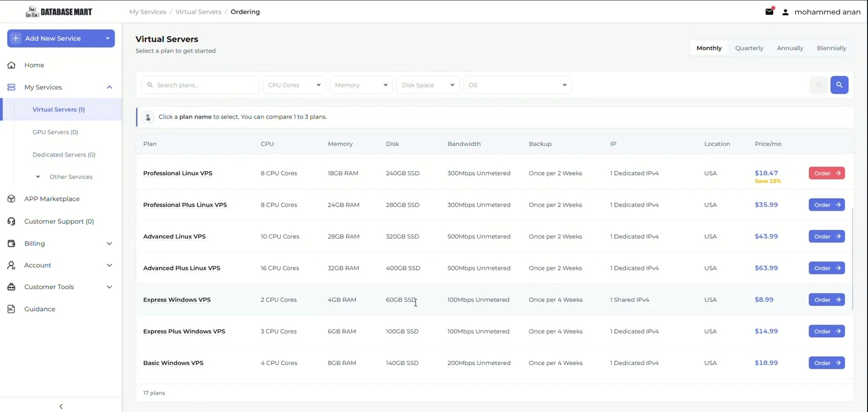Click Virtual Servers breadcrumb link
The width and height of the screenshot is (868, 412).
198,12
